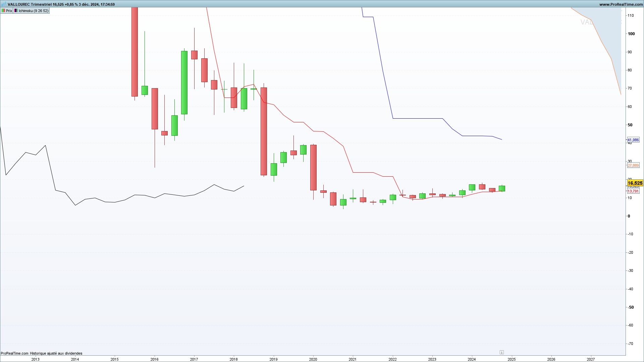The image size is (644, 362).
Task: Click the tall green candle of late 2016
Action: click(x=184, y=82)
